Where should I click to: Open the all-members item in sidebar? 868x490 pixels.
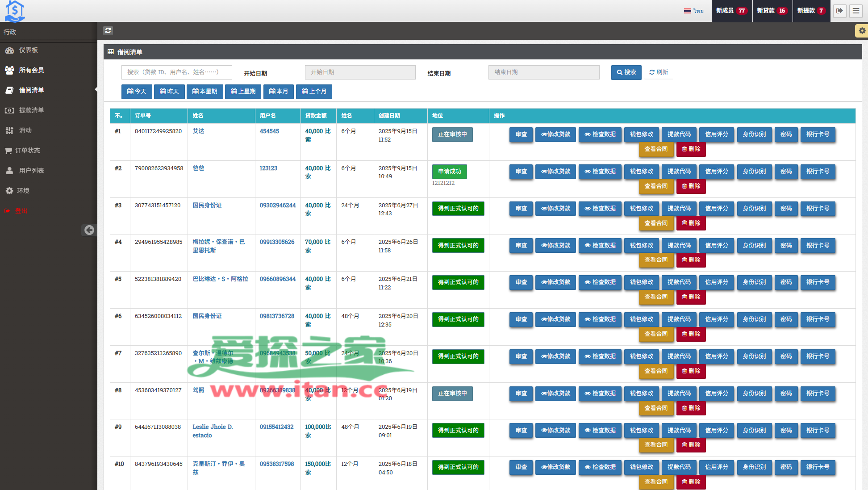click(x=31, y=70)
